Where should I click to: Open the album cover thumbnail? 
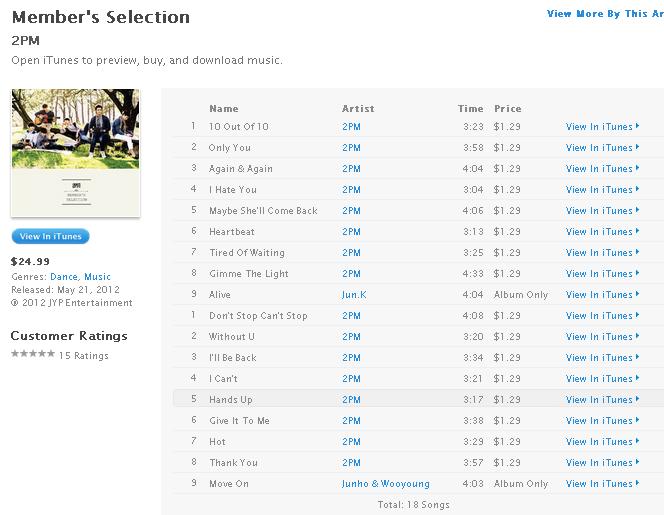tap(75, 153)
